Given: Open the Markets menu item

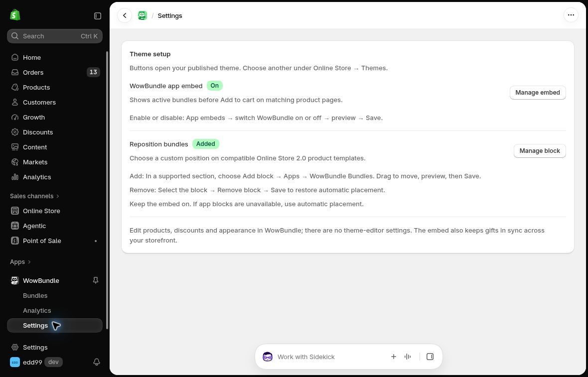Looking at the screenshot, I should point(54,162).
